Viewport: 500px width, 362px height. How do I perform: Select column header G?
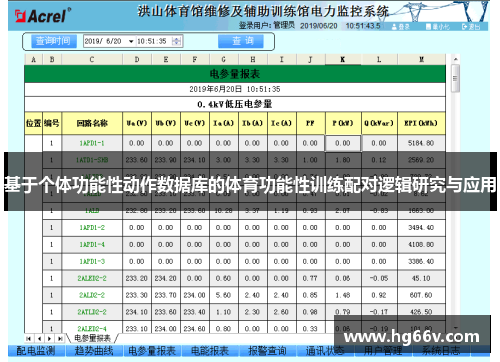tap(224, 60)
